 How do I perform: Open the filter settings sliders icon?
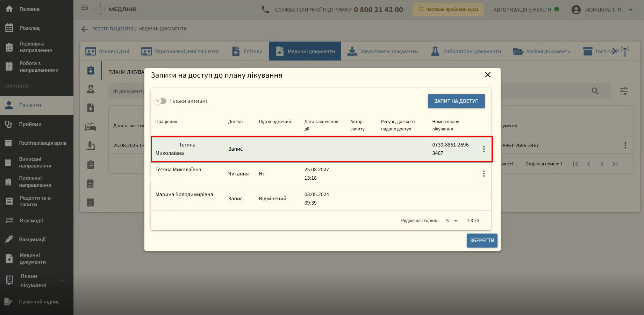click(x=624, y=91)
